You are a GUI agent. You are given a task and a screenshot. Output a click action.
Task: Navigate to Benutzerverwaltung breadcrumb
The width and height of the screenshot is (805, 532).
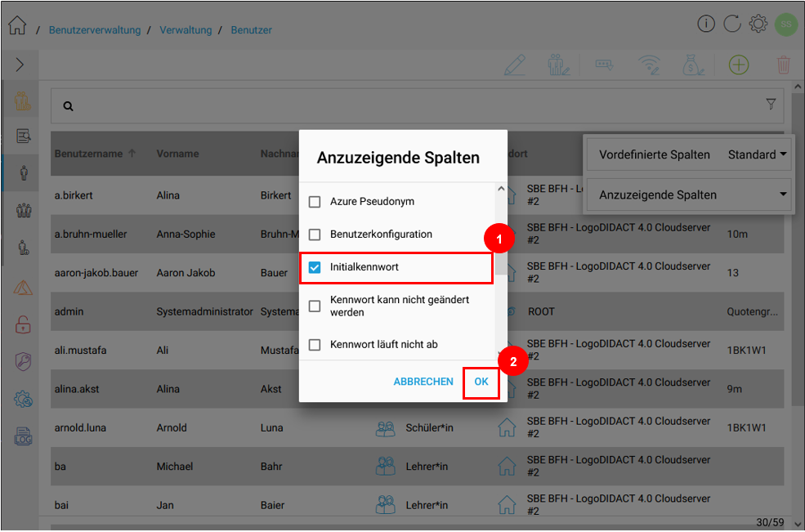tap(95, 30)
